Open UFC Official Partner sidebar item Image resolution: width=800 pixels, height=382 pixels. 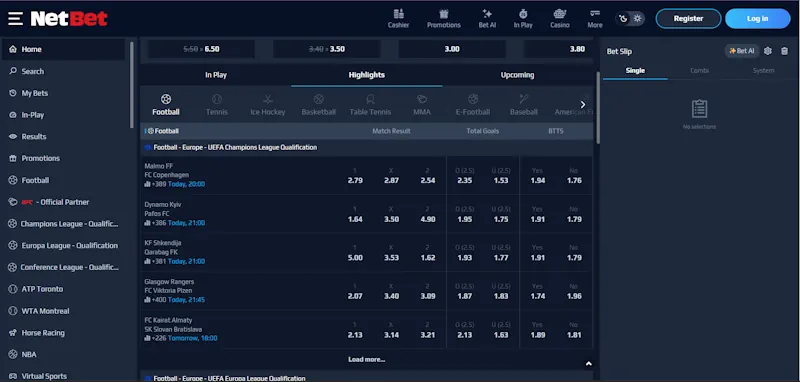pos(63,202)
